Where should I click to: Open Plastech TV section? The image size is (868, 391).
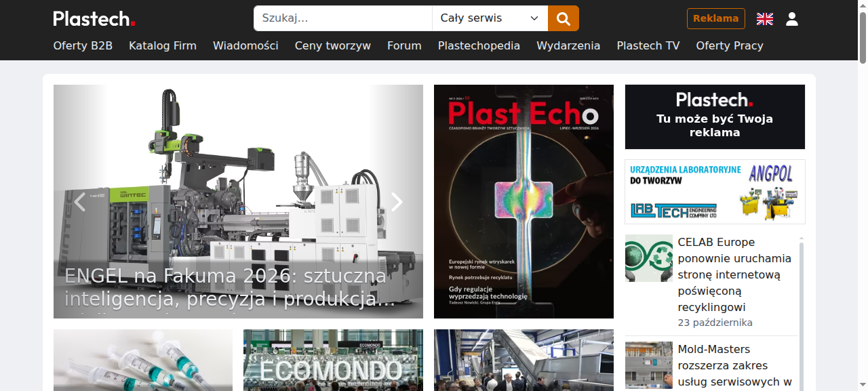[648, 45]
